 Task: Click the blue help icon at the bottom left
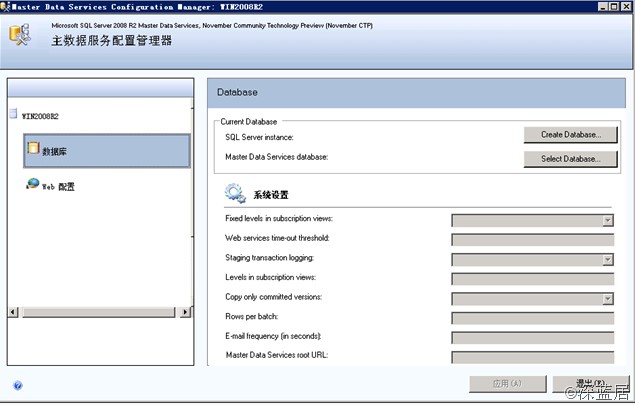pyautogui.click(x=18, y=385)
